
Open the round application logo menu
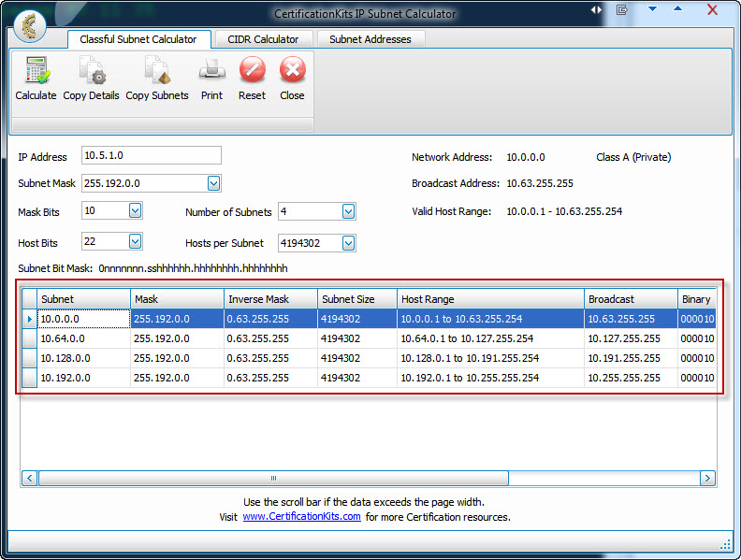[29, 26]
